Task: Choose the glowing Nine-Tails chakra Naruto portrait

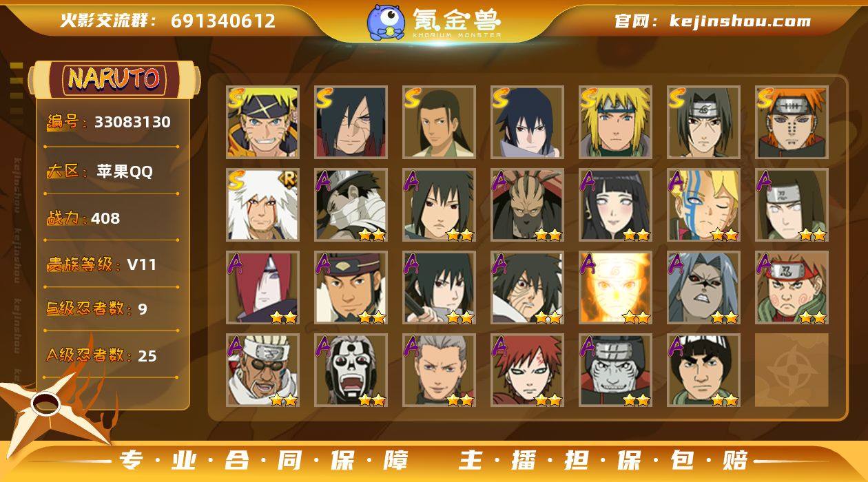Action: [x=616, y=288]
